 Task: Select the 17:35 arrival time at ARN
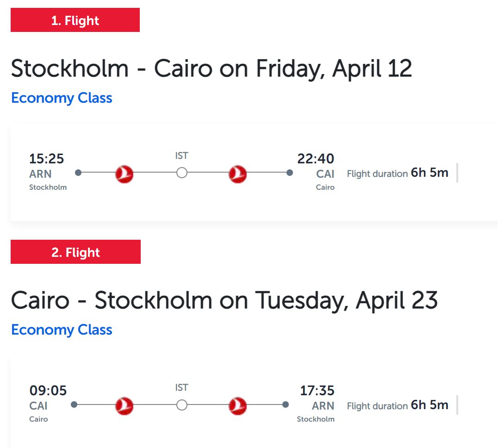[x=317, y=390]
